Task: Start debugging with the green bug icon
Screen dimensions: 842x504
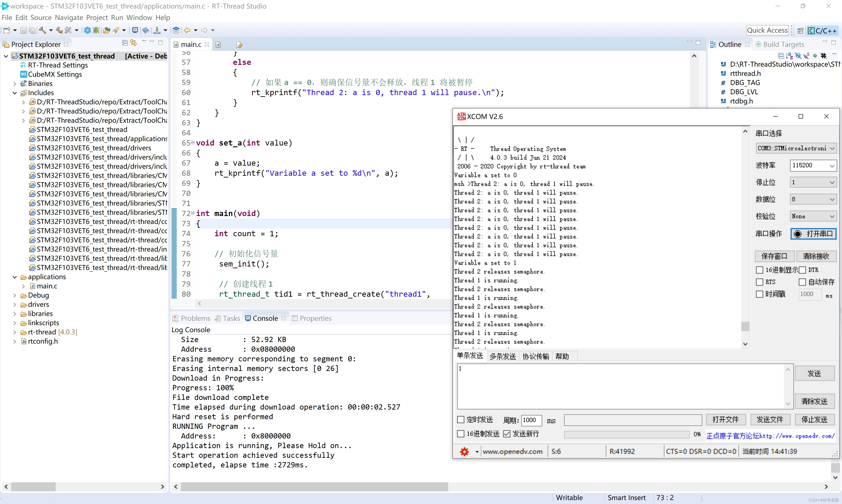Action: [x=96, y=30]
